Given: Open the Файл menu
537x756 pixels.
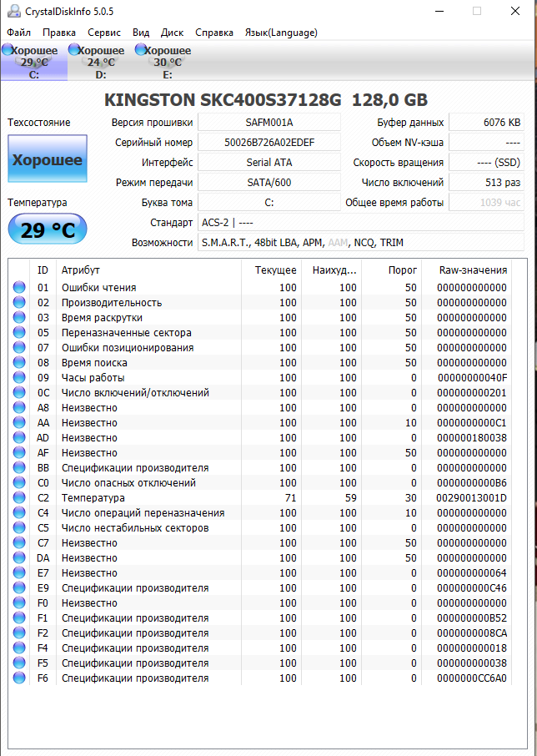Looking at the screenshot, I should 19,33.
